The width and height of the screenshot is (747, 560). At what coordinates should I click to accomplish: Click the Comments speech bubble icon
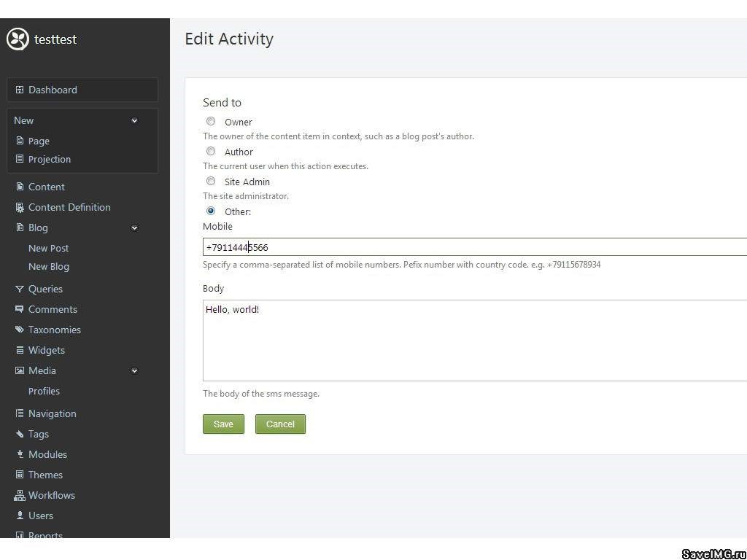[x=20, y=309]
